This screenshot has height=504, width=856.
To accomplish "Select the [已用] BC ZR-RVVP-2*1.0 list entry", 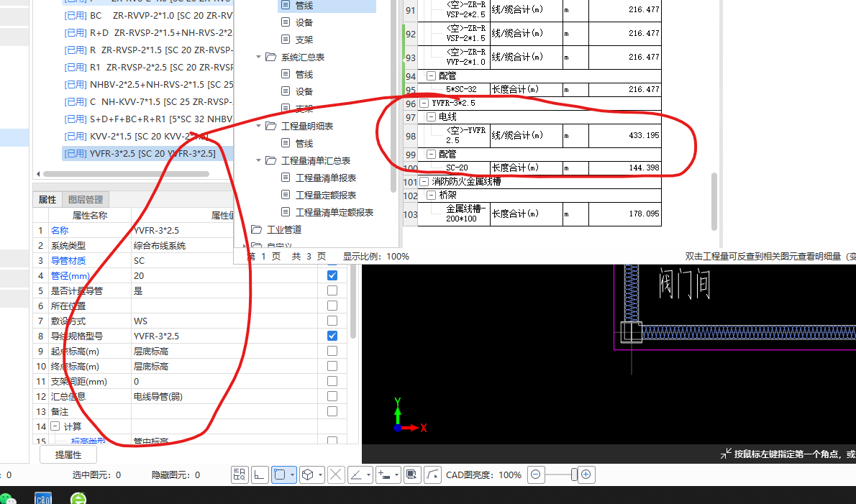I will pyautogui.click(x=147, y=15).
